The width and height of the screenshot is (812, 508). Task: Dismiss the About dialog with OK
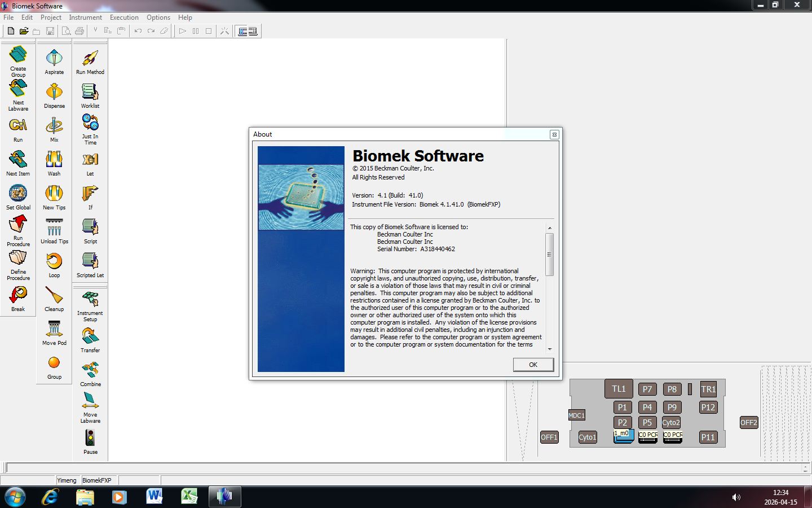(532, 364)
